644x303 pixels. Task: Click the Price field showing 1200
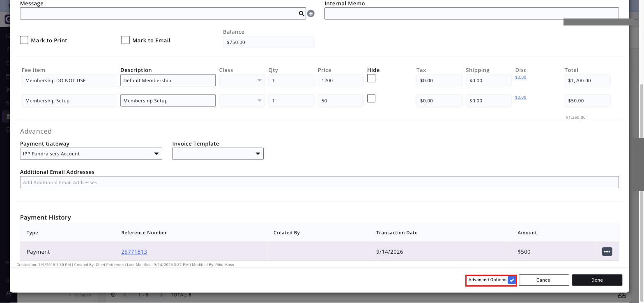tap(340, 81)
